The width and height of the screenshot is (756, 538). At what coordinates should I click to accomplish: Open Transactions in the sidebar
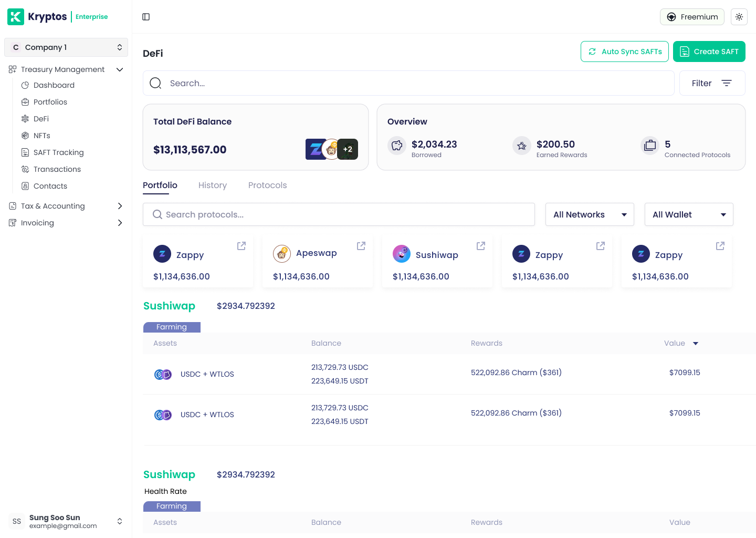point(57,169)
